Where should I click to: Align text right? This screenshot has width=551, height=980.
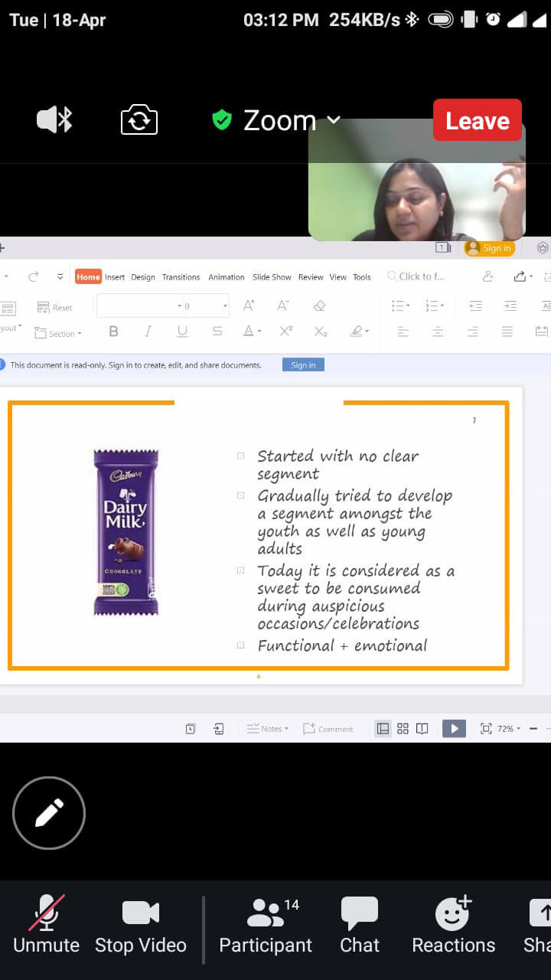[x=472, y=332]
